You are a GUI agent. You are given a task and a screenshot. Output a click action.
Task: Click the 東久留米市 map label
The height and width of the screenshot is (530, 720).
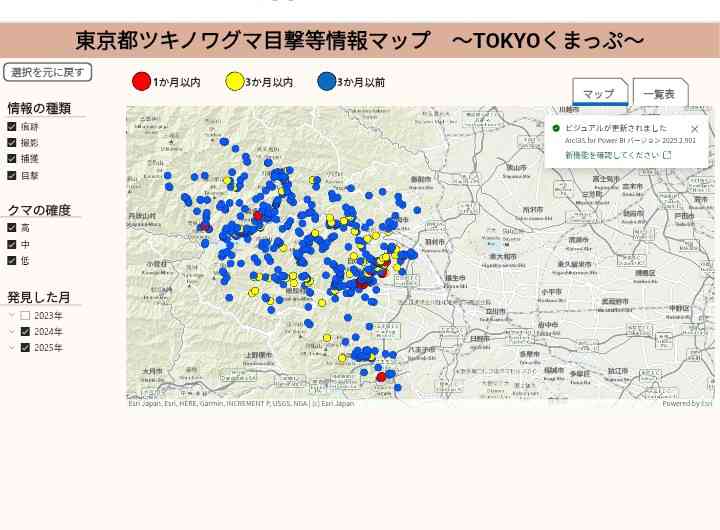pyautogui.click(x=574, y=265)
